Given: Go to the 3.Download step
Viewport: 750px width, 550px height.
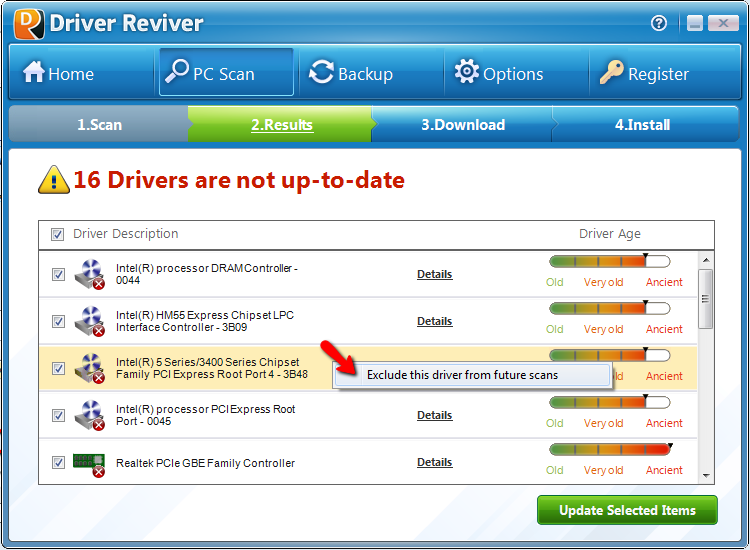Looking at the screenshot, I should [462, 125].
